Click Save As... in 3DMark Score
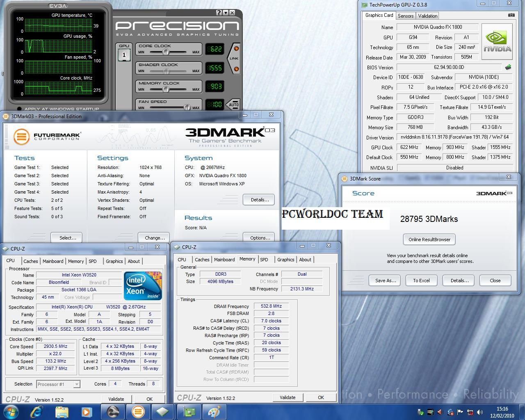The image size is (525, 420). coord(386,281)
